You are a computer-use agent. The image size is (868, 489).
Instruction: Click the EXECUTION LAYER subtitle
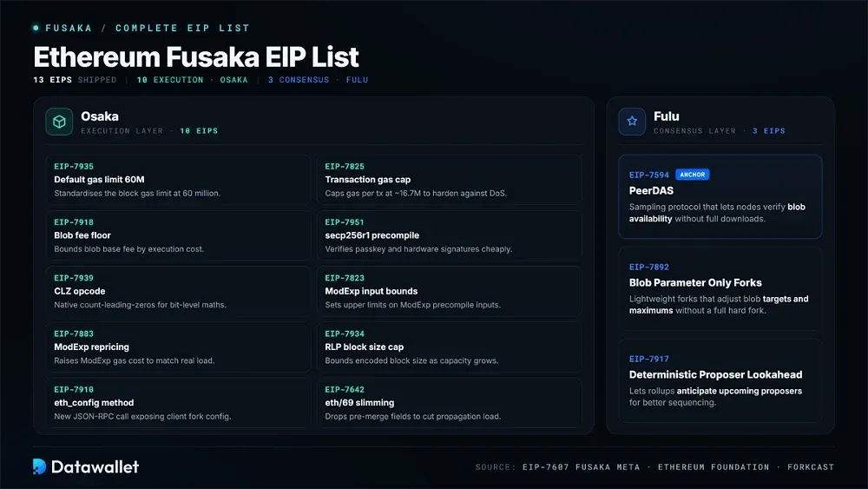pyautogui.click(x=122, y=131)
